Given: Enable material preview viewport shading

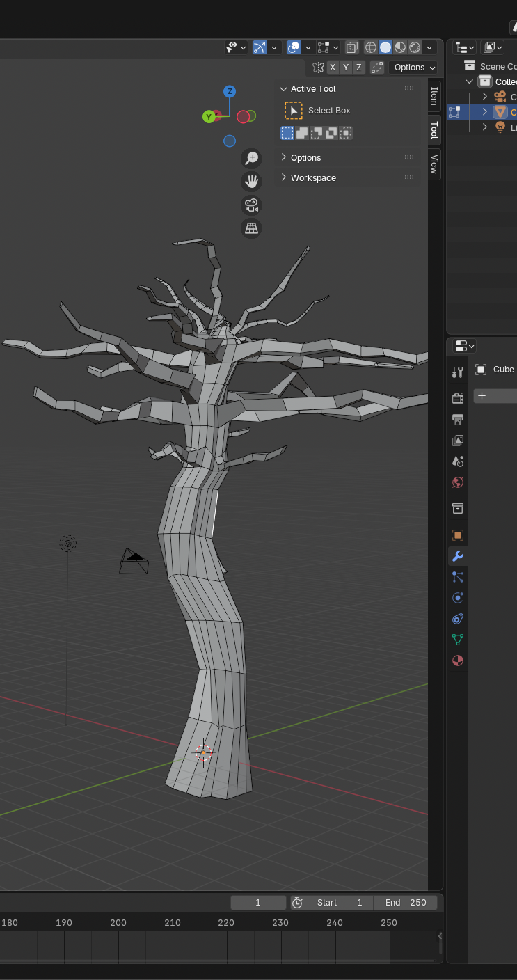Looking at the screenshot, I should click(400, 47).
